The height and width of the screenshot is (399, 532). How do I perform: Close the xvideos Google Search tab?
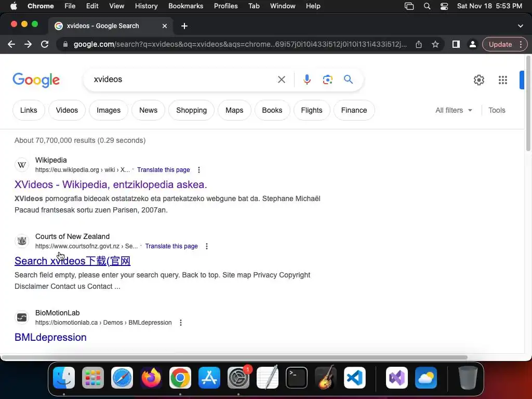165,26
